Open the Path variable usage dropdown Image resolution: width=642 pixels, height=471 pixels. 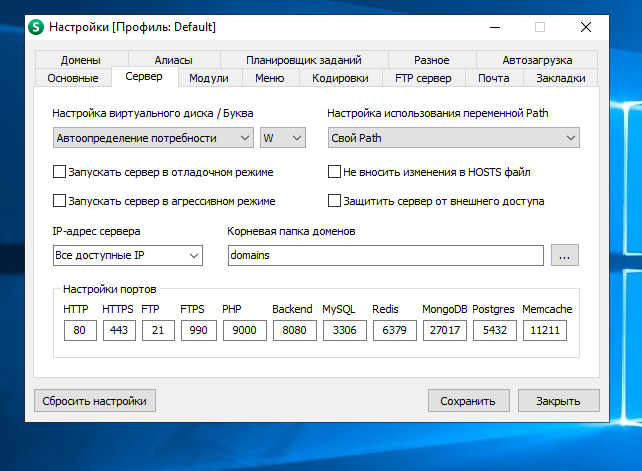[x=453, y=138]
